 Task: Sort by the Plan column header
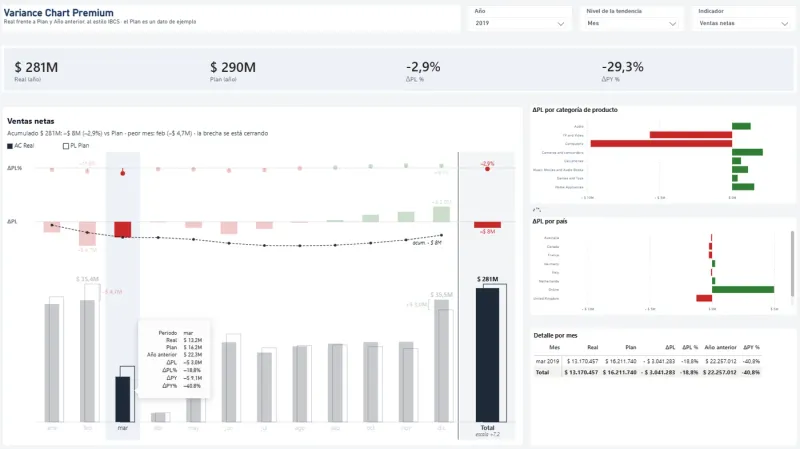(631, 347)
